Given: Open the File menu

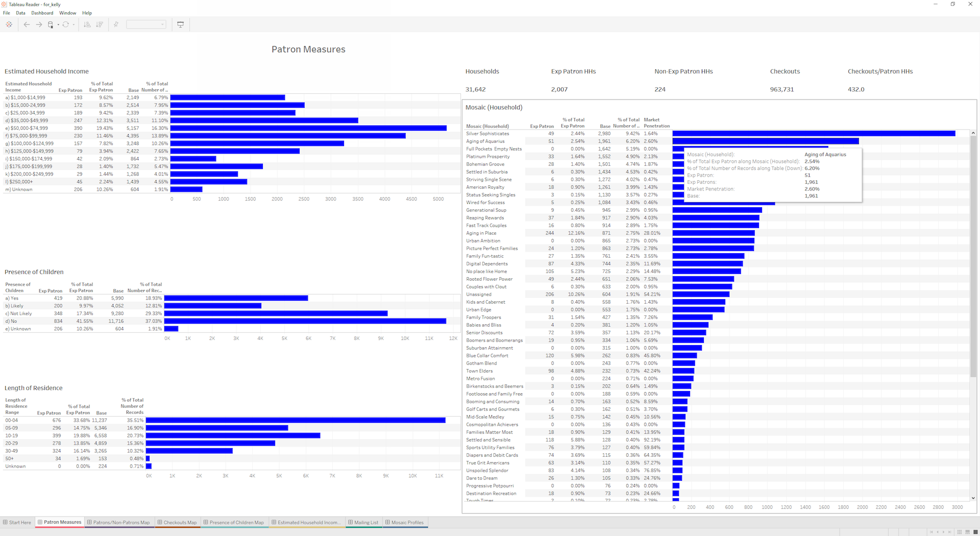Looking at the screenshot, I should point(7,13).
